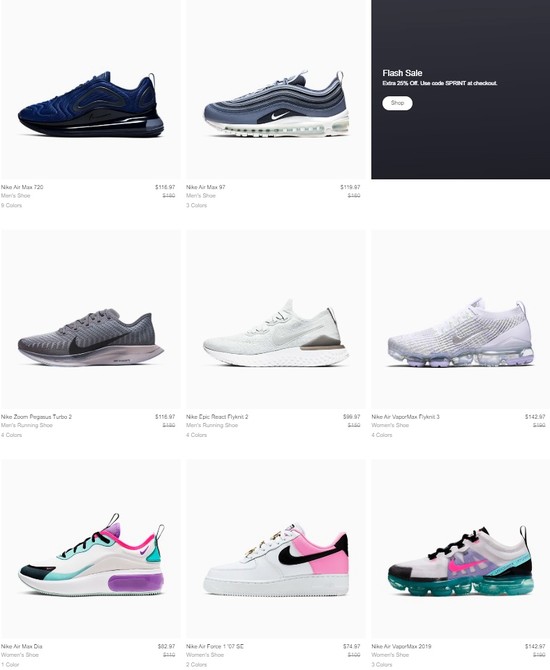550x670 pixels.
Task: Open the colorful Nike Air Max Dia image
Action: coord(90,549)
